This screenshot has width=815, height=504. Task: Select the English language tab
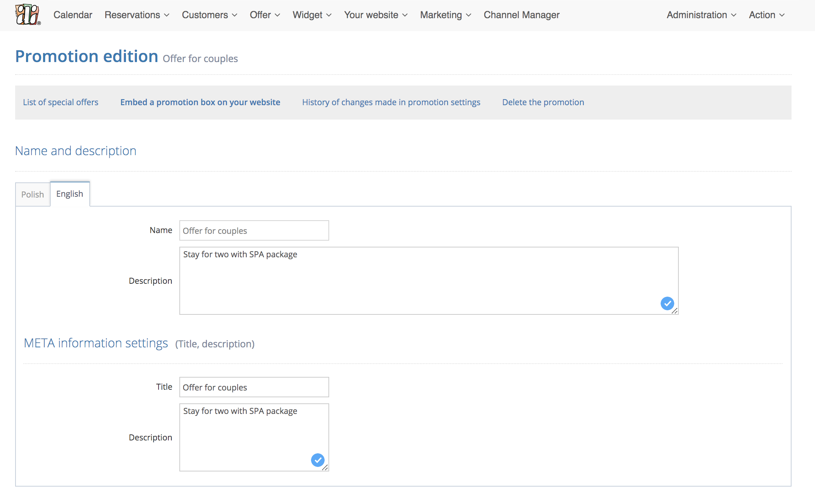[x=70, y=194]
